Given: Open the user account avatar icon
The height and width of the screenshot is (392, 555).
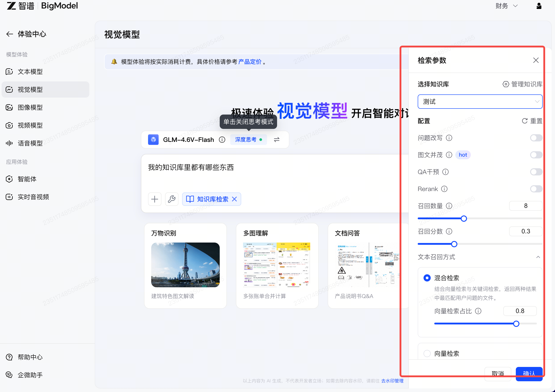Looking at the screenshot, I should pos(539,6).
